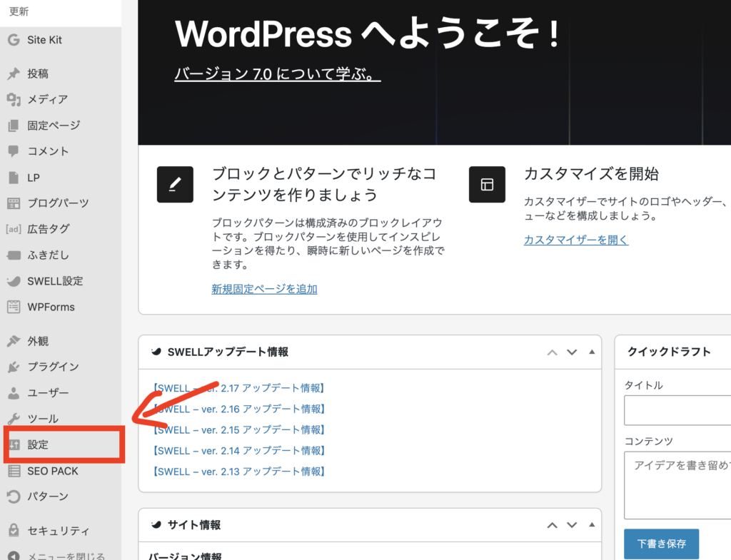Click the pencil edit icon tile
The height and width of the screenshot is (560, 731).
(175, 185)
